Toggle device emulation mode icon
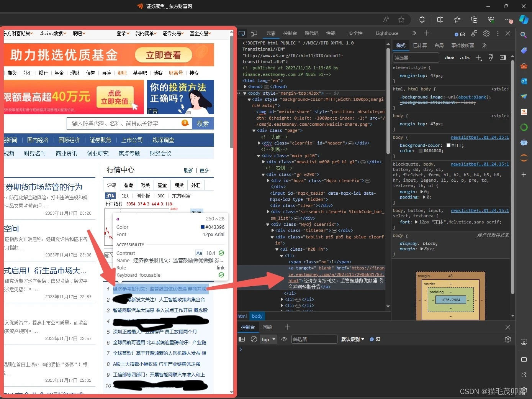532x399 pixels. coord(254,33)
